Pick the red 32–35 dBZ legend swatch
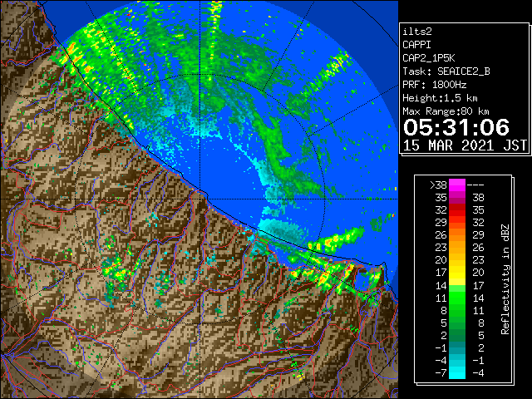 tap(457, 210)
